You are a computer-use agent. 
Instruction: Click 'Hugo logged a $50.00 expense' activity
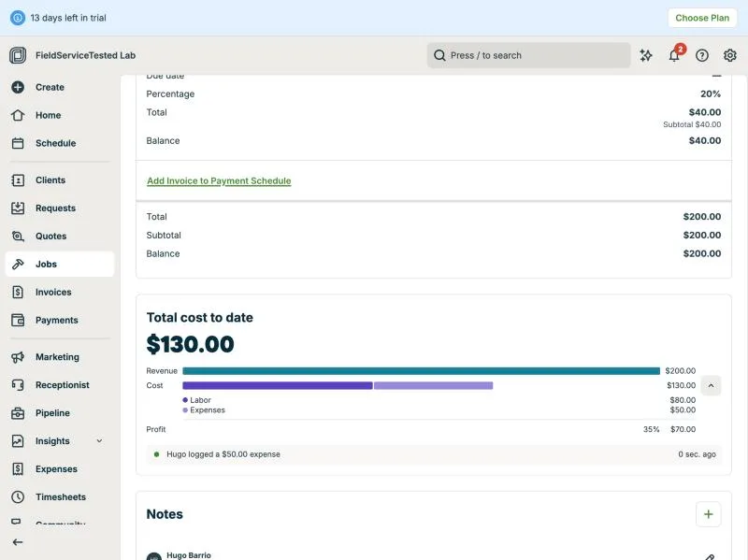223,454
